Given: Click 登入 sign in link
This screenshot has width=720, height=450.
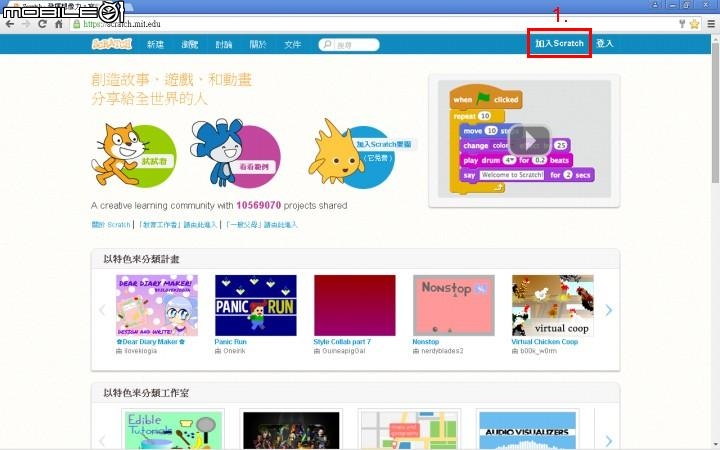Looking at the screenshot, I should click(605, 44).
